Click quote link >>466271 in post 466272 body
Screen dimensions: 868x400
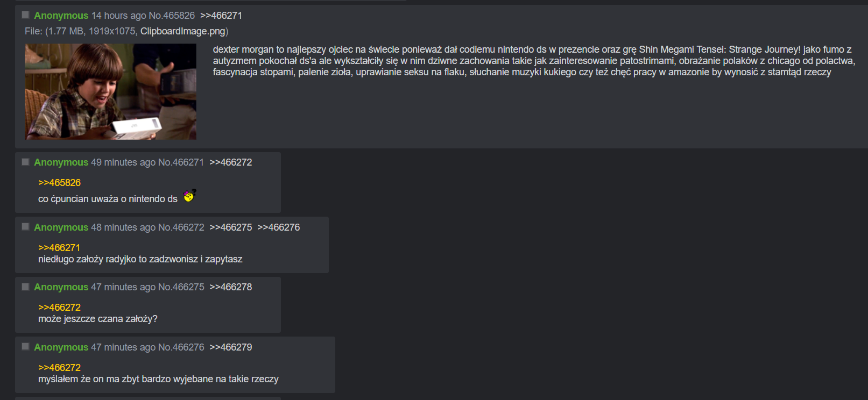click(x=59, y=248)
